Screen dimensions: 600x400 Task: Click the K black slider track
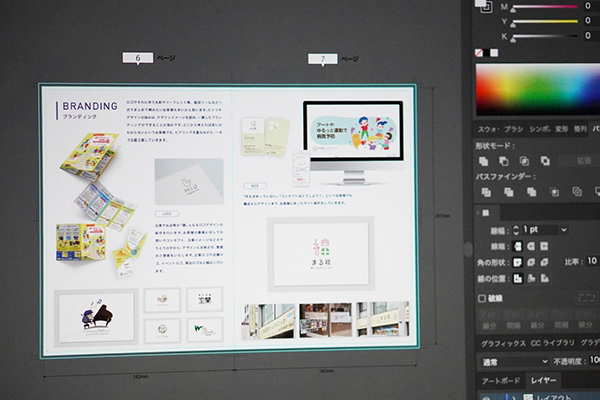[x=546, y=36]
